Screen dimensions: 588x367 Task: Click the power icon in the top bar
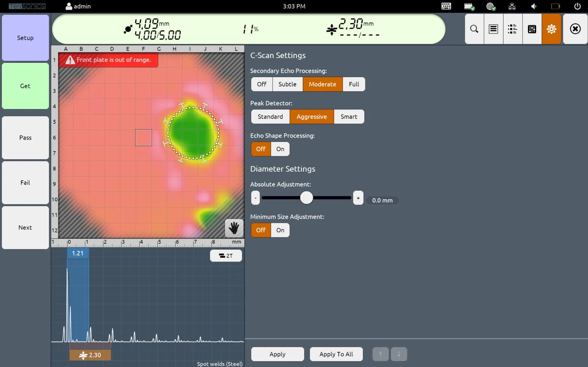click(577, 6)
